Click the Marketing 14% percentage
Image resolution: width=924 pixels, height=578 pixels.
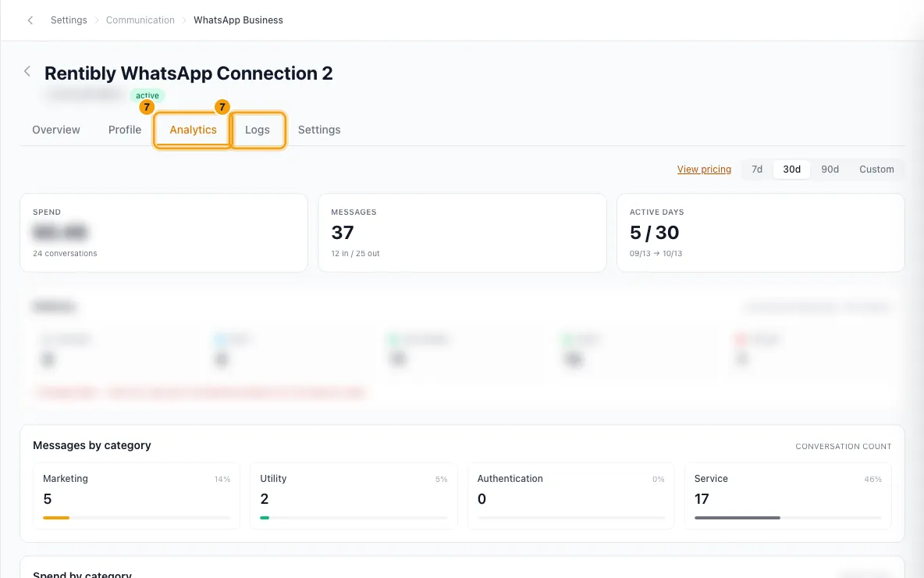click(x=222, y=480)
